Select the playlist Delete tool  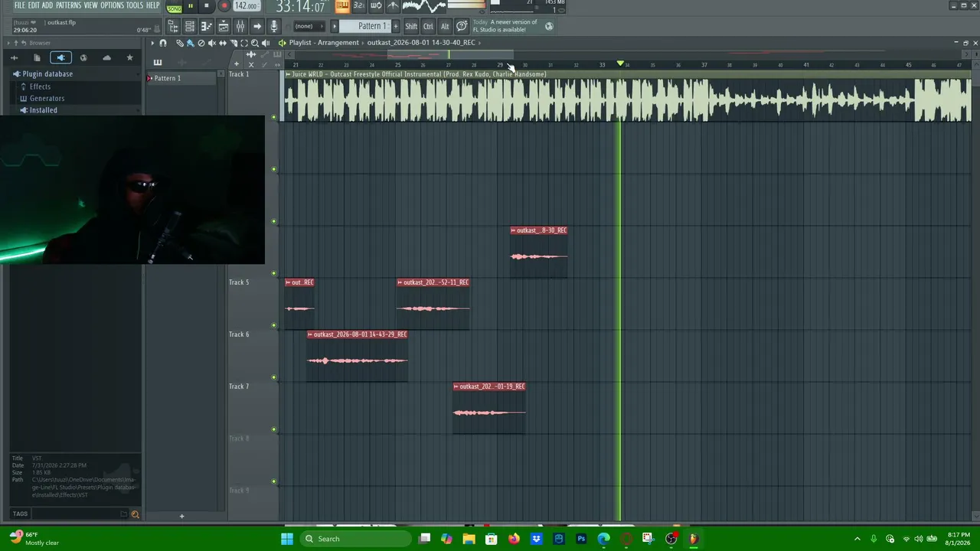[201, 43]
